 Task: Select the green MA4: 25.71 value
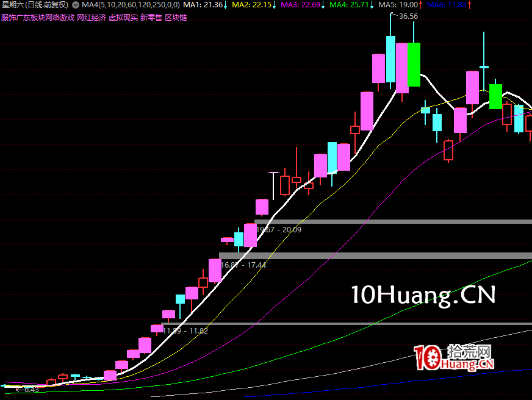349,5
